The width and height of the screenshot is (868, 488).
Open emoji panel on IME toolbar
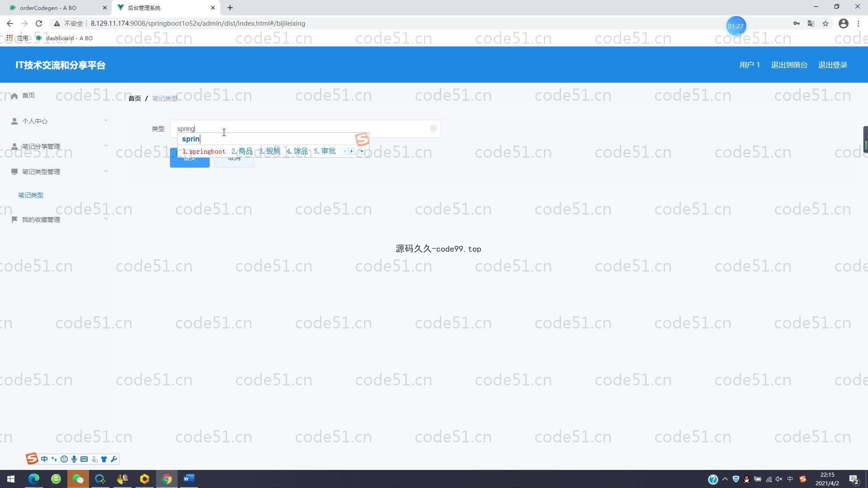tap(64, 459)
